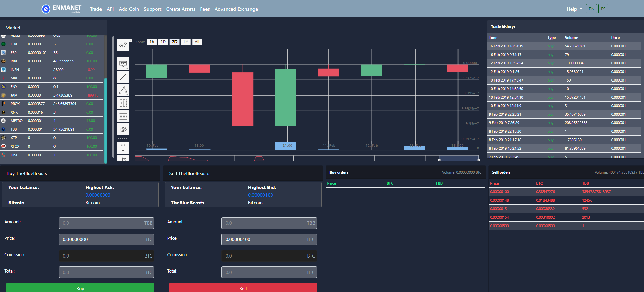644x292 pixels.
Task: Switch language to ES
Action: tap(603, 9)
